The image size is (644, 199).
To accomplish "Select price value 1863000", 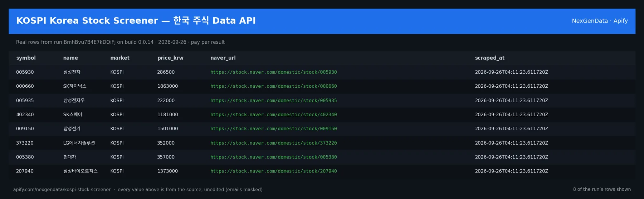I will click(x=167, y=86).
